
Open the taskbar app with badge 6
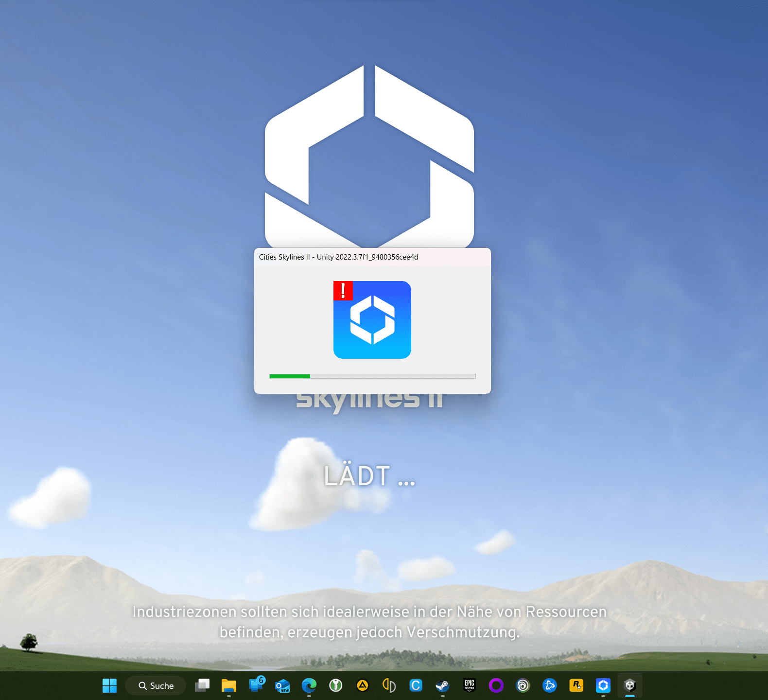pyautogui.click(x=256, y=684)
